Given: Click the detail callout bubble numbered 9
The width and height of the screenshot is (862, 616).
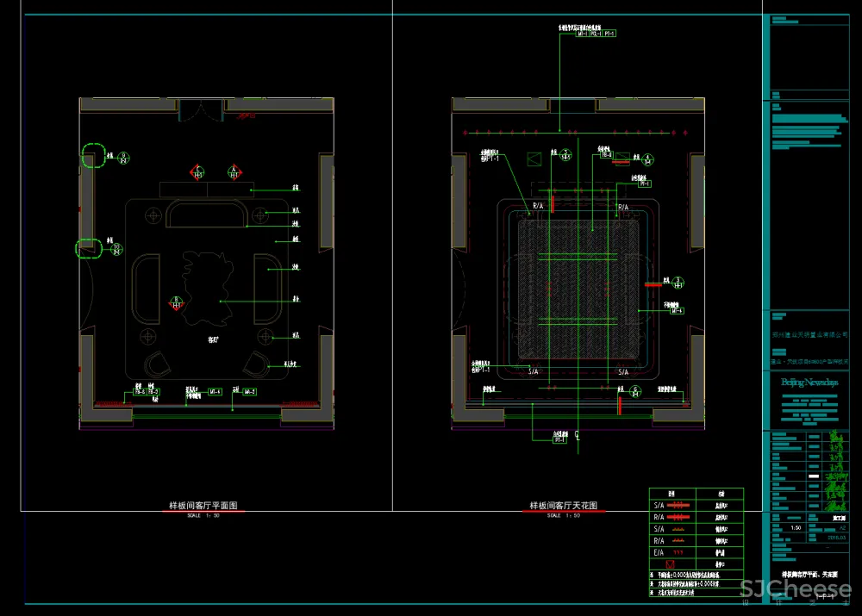Looking at the screenshot, I should pos(123,157).
